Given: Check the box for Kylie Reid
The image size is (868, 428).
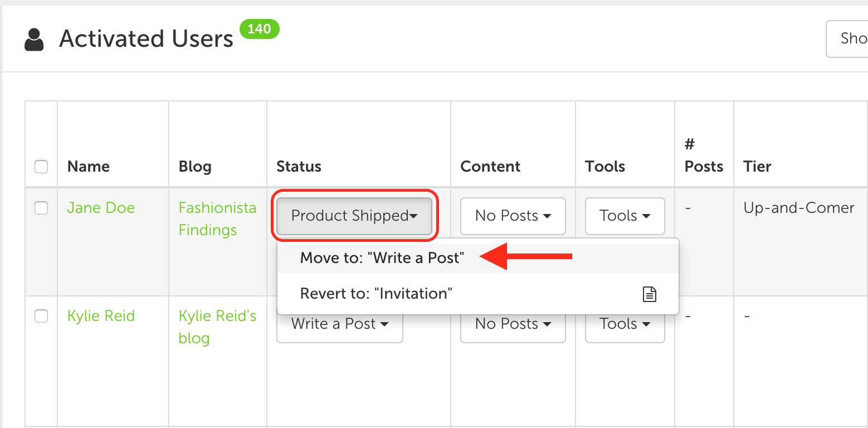Looking at the screenshot, I should click(41, 316).
